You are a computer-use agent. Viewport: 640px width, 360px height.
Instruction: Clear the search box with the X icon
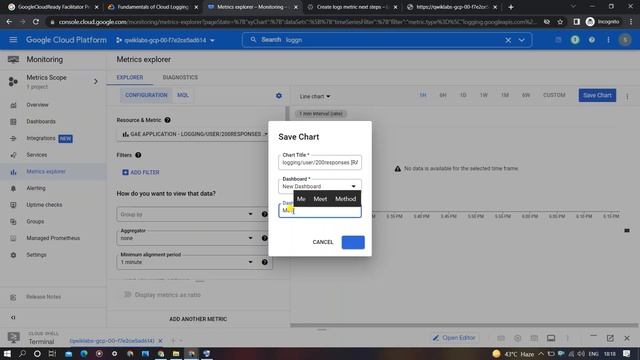[x=508, y=40]
